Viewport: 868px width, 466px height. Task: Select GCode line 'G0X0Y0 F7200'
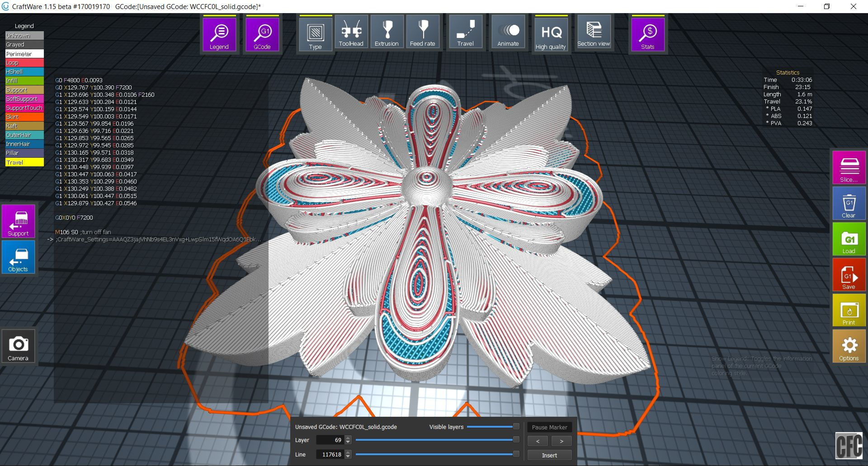click(74, 217)
